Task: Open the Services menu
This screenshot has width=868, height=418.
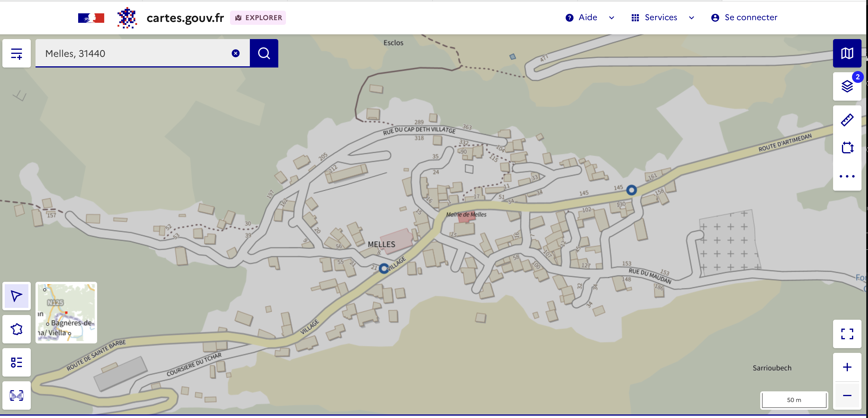Action: (663, 17)
